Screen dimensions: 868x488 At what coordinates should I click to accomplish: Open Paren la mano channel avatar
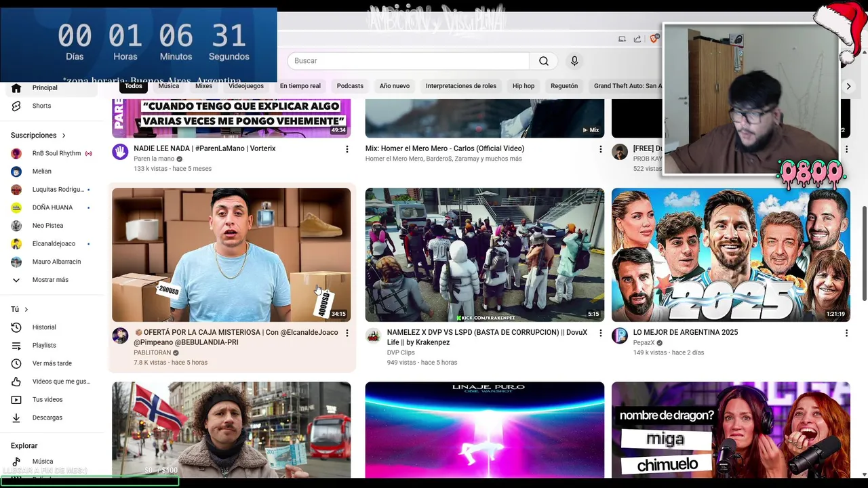pos(120,151)
